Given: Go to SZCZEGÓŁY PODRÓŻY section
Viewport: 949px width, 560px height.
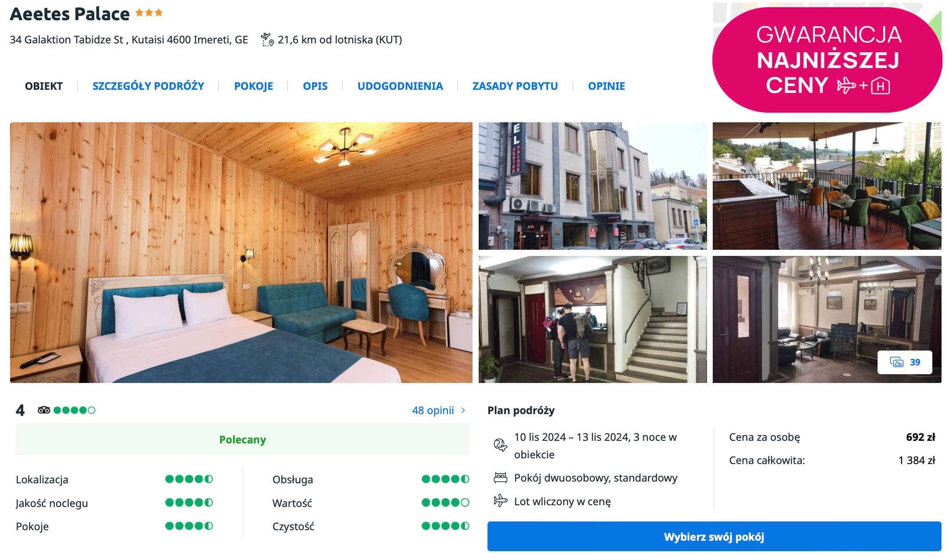Looking at the screenshot, I should 148,86.
